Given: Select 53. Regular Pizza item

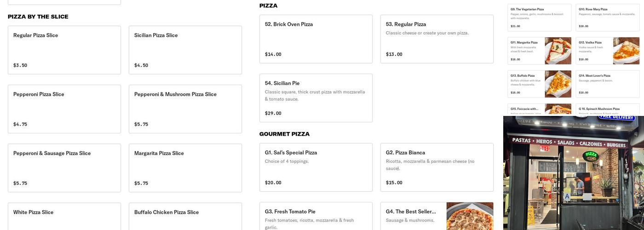Looking at the screenshot, I should pos(437,39).
